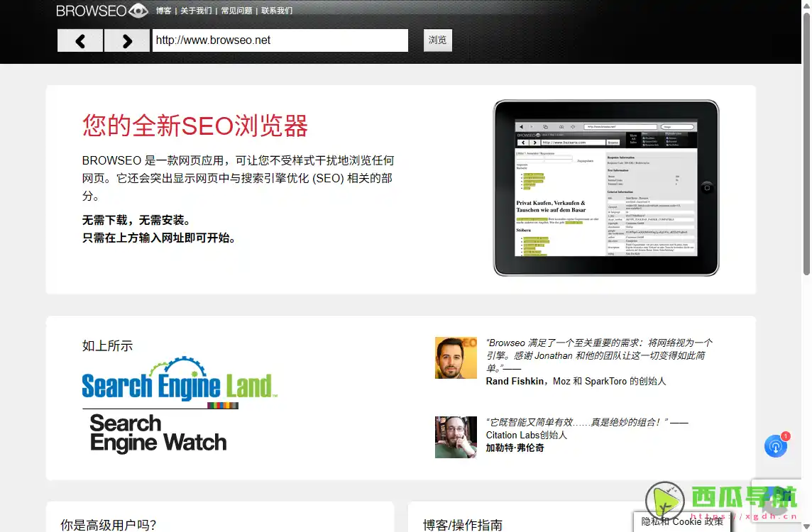Screen dimensions: 812x532
Task: Click the 如上所示 heading
Action: [107, 345]
